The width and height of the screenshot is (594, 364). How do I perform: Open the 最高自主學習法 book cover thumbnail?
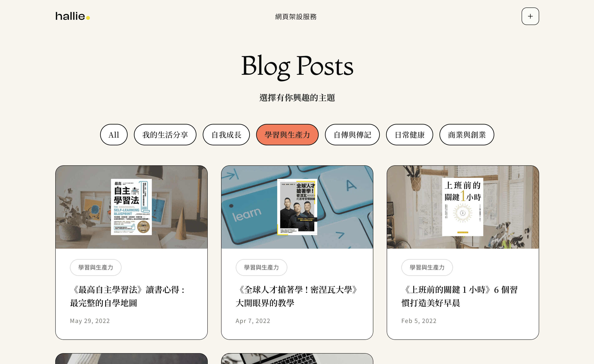pyautogui.click(x=131, y=207)
